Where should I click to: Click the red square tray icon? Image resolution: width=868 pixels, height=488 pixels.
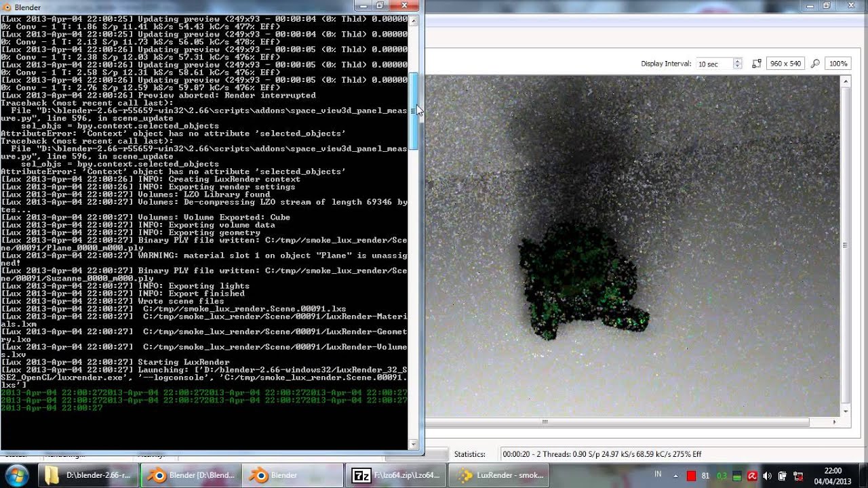pyautogui.click(x=691, y=476)
